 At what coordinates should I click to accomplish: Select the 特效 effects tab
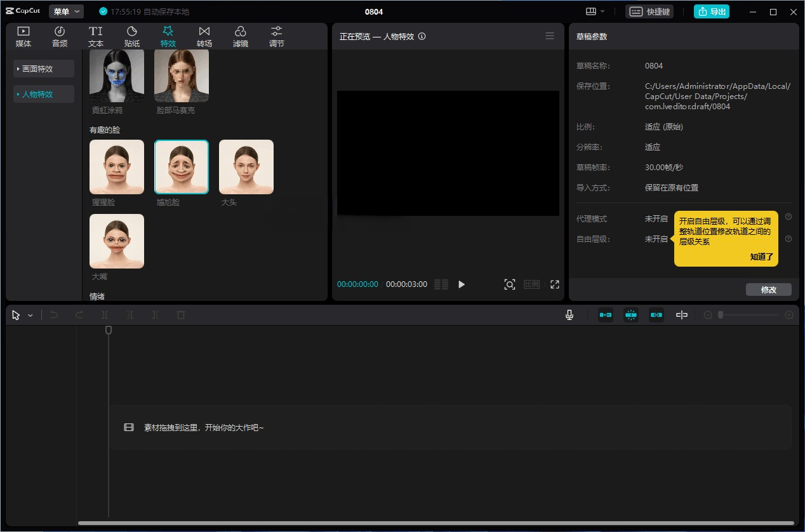[168, 37]
